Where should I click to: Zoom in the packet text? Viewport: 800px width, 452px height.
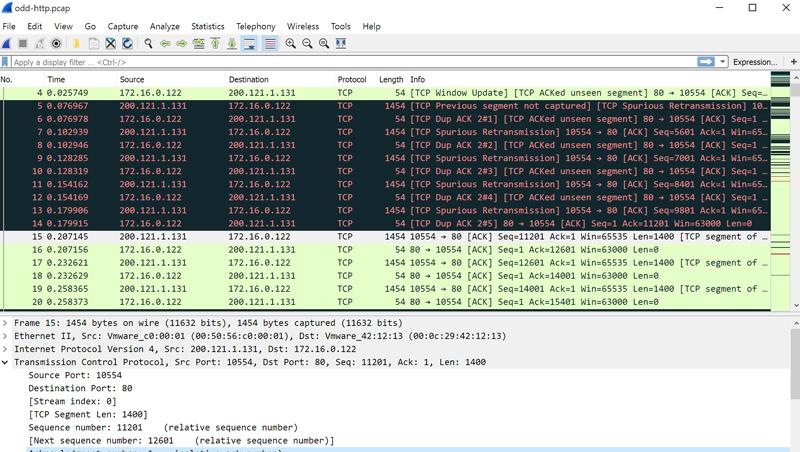pos(291,44)
